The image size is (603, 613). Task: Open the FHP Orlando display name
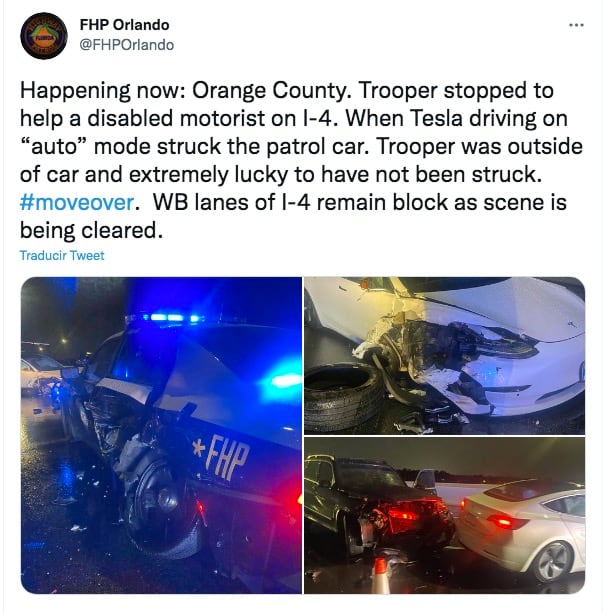124,25
